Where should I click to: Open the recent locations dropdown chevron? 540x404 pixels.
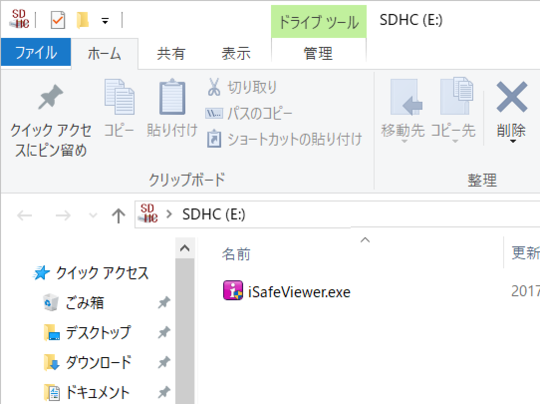[x=93, y=216]
